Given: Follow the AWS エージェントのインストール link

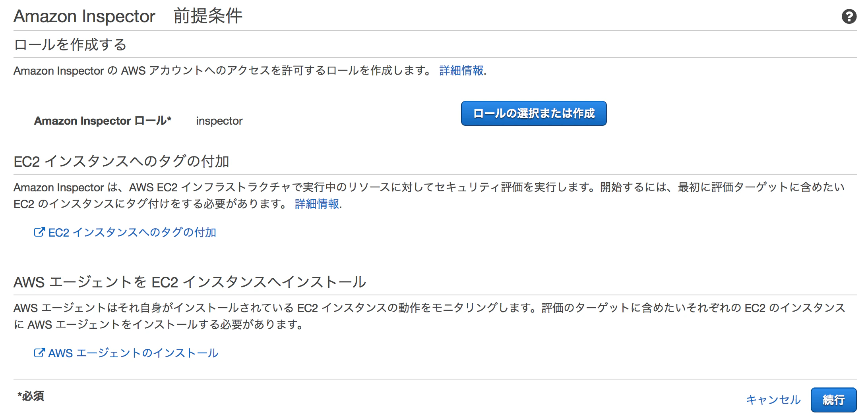Looking at the screenshot, I should [133, 353].
